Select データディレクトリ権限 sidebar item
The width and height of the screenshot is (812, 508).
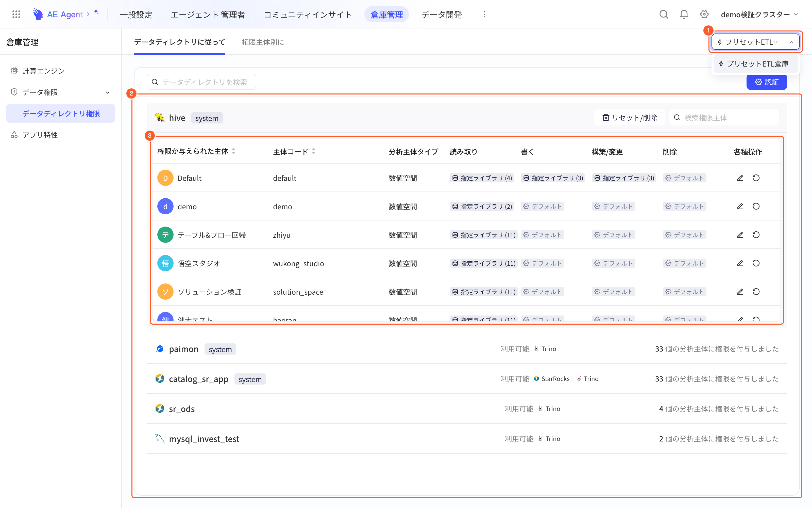pos(60,114)
